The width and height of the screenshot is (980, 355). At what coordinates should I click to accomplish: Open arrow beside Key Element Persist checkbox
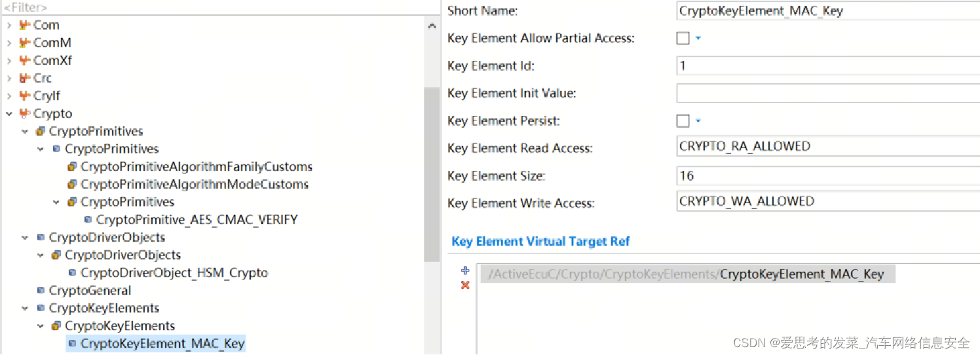pos(698,121)
